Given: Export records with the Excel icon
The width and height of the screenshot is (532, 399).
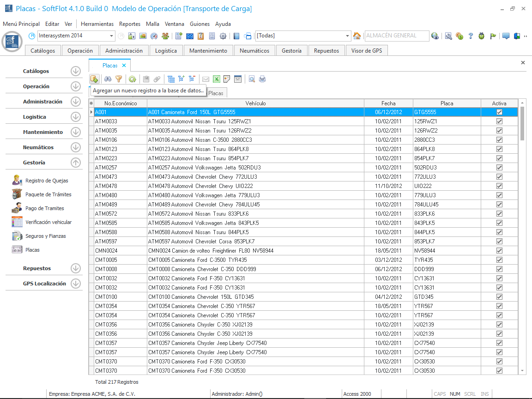Looking at the screenshot, I should [x=216, y=79].
